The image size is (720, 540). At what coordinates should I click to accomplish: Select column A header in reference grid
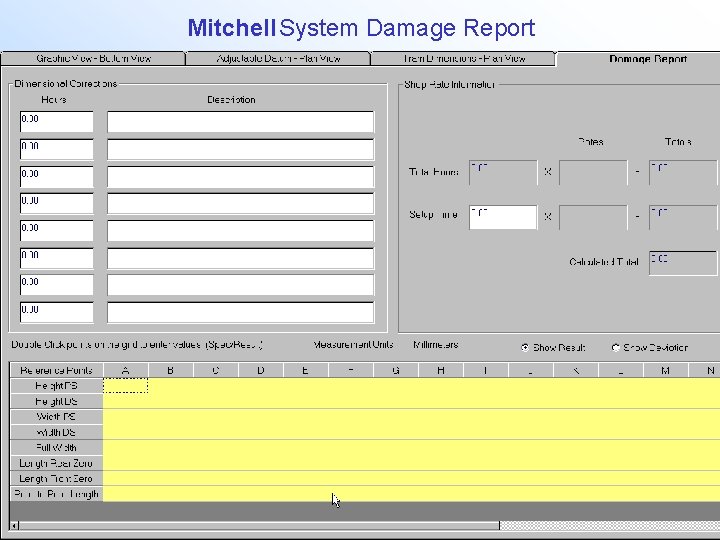point(125,370)
